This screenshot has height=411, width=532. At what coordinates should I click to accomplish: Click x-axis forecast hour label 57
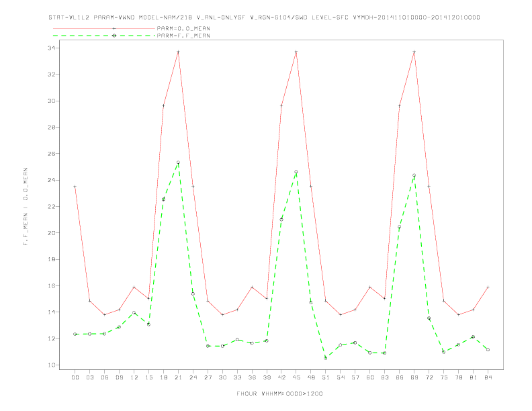(x=355, y=377)
